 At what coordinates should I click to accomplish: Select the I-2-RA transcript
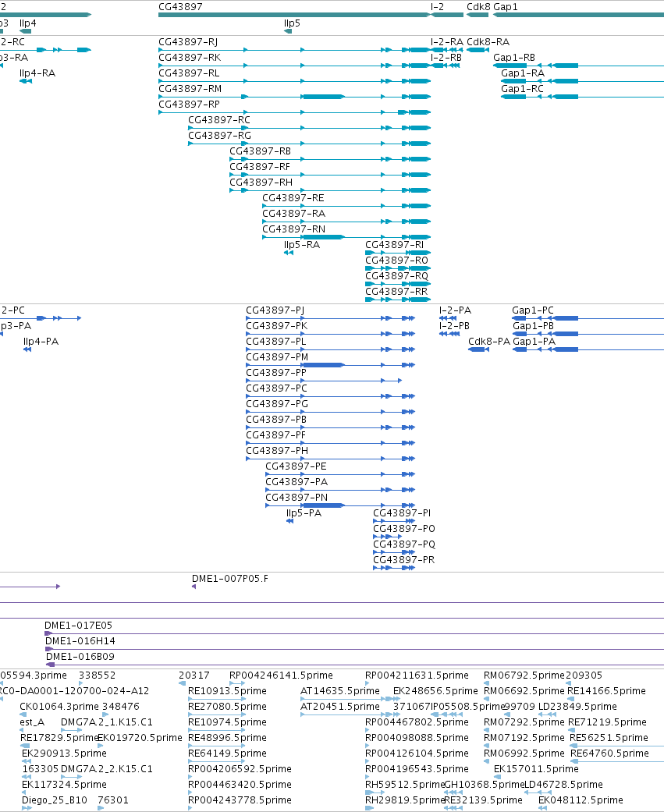point(447,42)
